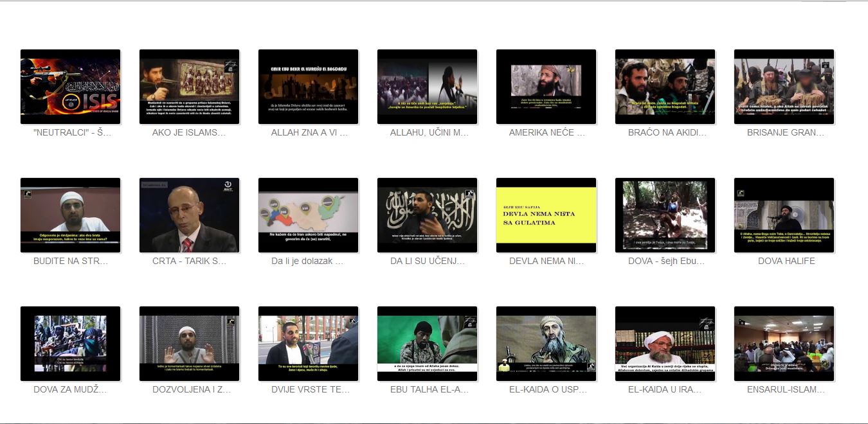Viewport: 868px width, 424px height.
Task: Open the "CRTA - TARIK S..." thumbnail
Action: click(189, 215)
